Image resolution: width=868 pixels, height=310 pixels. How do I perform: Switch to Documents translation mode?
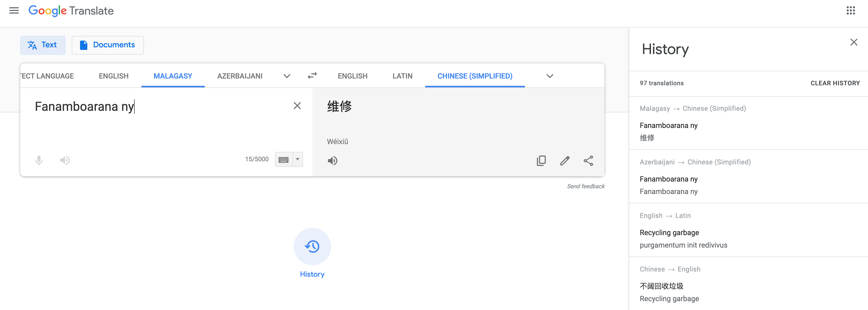click(108, 45)
